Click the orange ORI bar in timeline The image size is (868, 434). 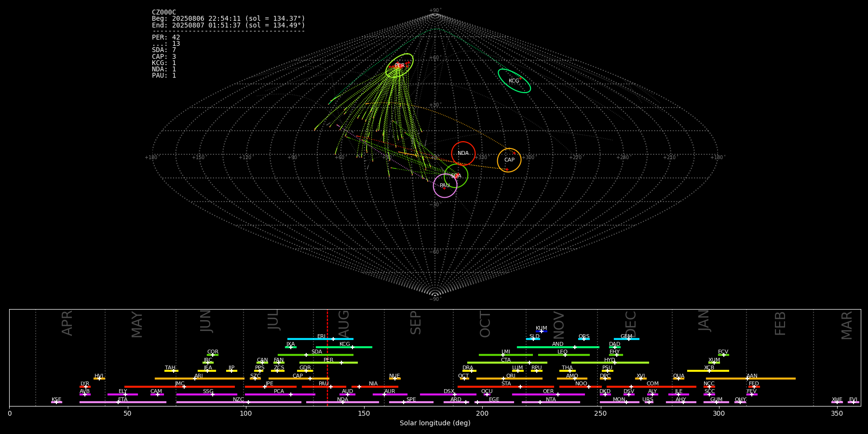[509, 379]
